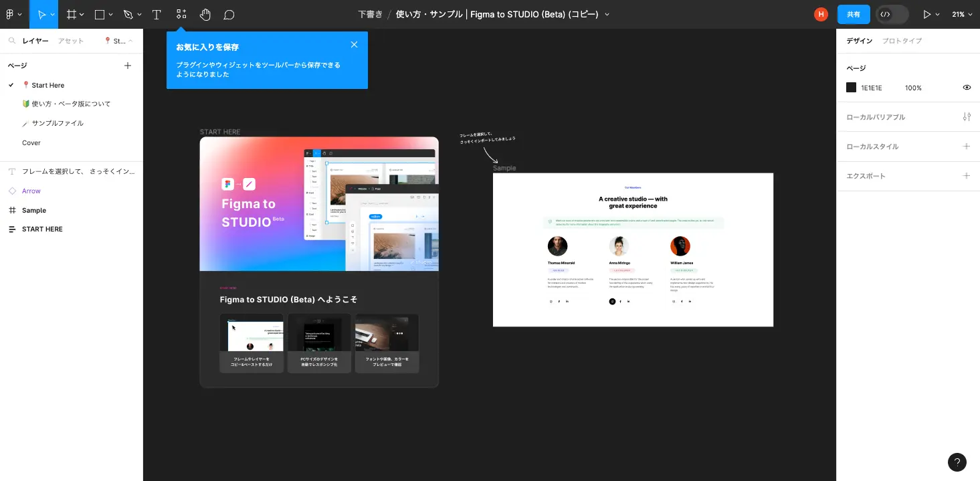Click Anna Miringo's avatar in Sample frame
The height and width of the screenshot is (481, 980).
[619, 246]
